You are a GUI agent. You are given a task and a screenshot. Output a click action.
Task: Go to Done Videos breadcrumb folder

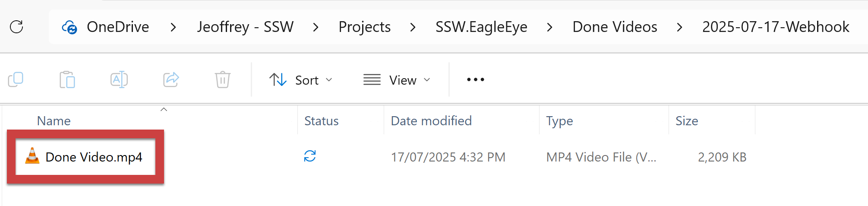[x=615, y=27]
